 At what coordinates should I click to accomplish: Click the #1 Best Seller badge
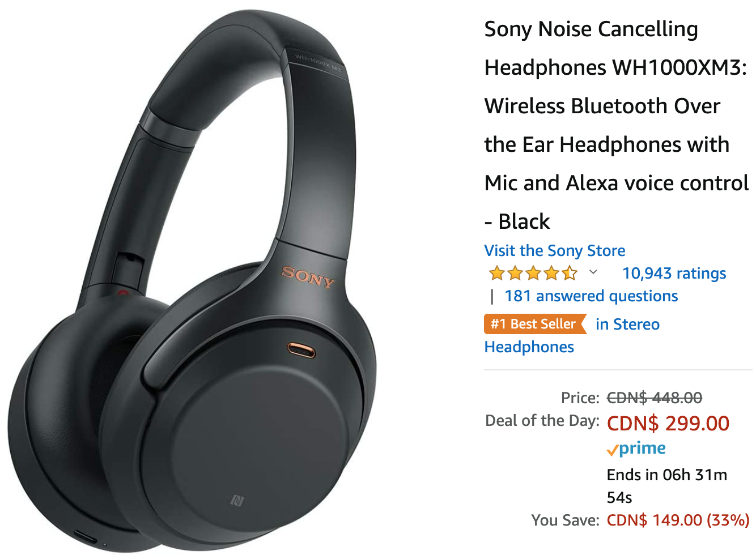(x=535, y=324)
